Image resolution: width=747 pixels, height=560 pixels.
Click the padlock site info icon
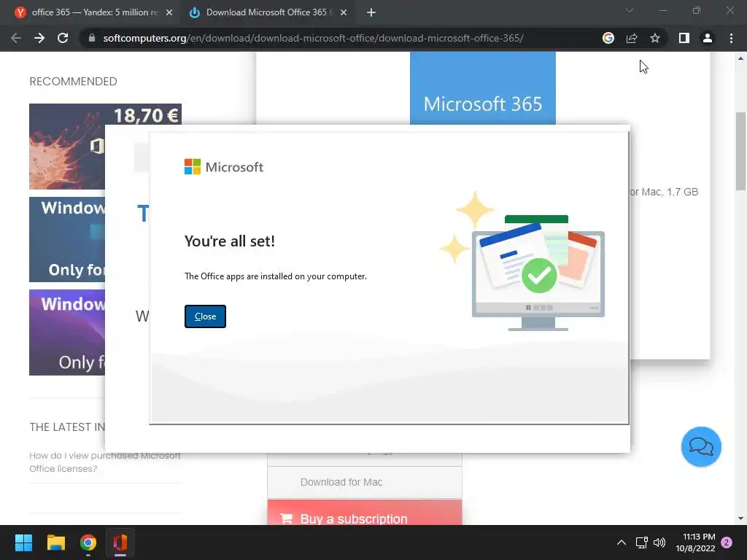92,38
